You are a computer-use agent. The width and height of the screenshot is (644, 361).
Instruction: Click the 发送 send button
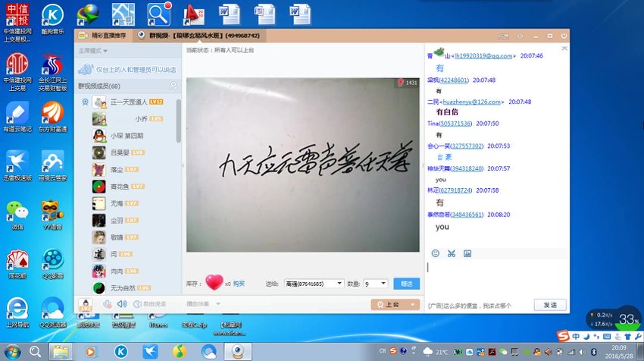pyautogui.click(x=550, y=305)
